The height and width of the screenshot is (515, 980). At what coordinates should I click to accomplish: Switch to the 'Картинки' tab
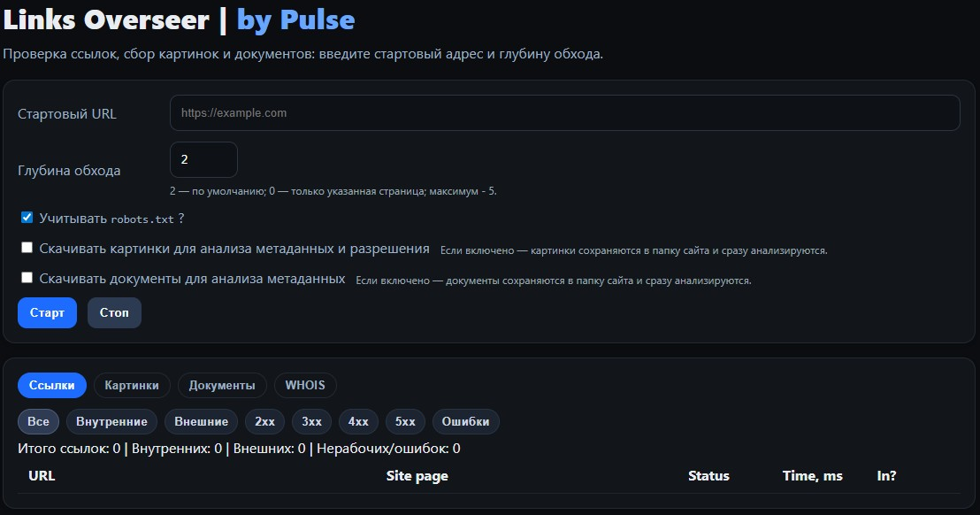point(133,385)
